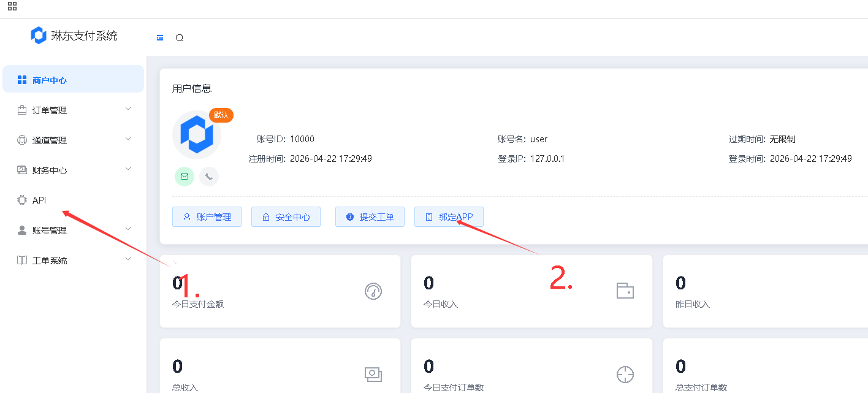The height and width of the screenshot is (393, 868).
Task: Click the banknote icon on 总收入 card
Action: pos(374,374)
